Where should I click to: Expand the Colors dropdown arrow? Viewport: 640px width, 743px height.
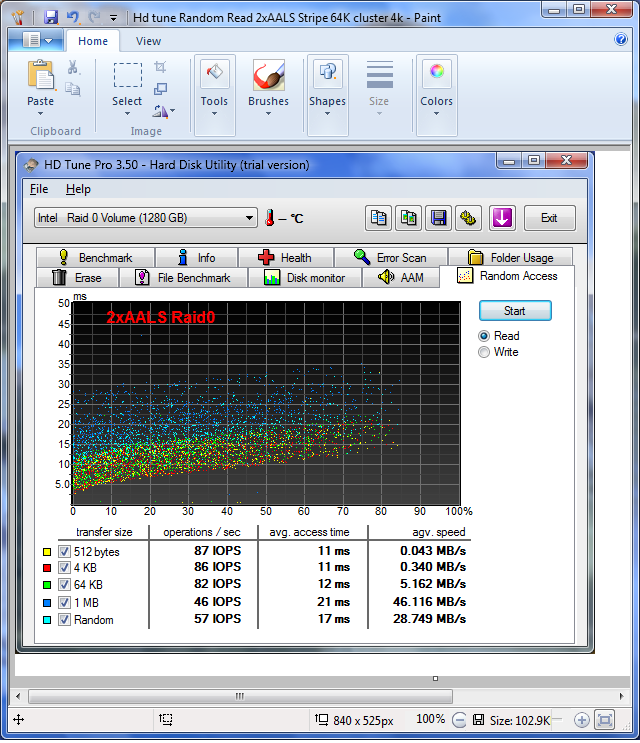point(436,114)
